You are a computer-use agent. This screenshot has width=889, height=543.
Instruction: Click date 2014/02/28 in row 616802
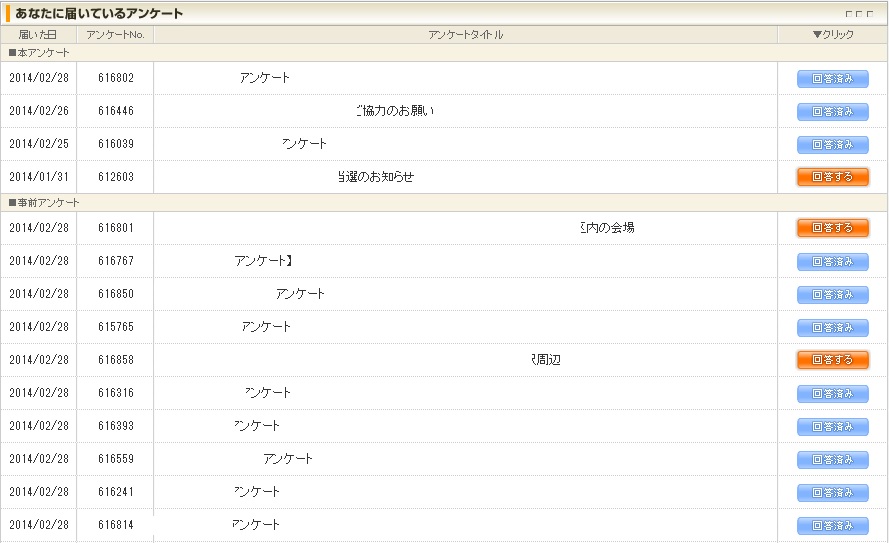[39, 78]
